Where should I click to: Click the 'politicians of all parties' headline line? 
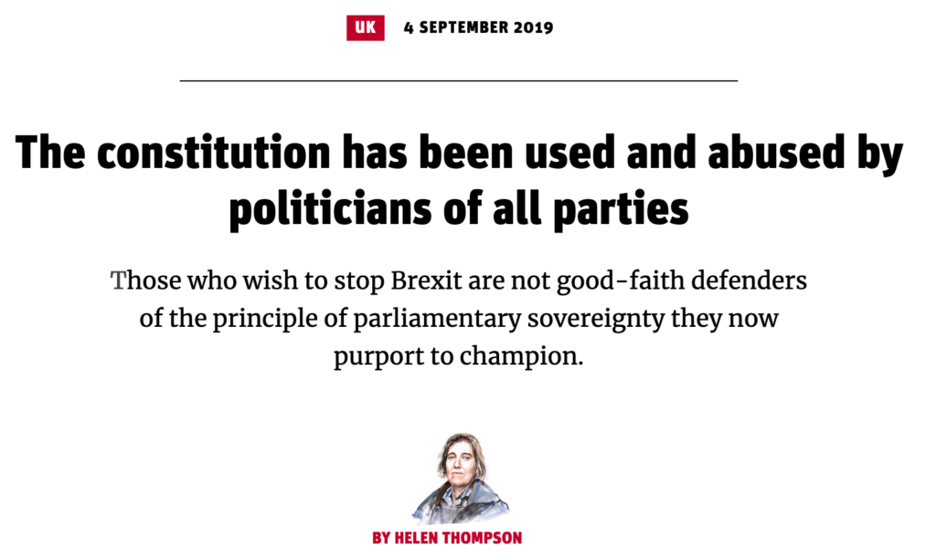(459, 208)
